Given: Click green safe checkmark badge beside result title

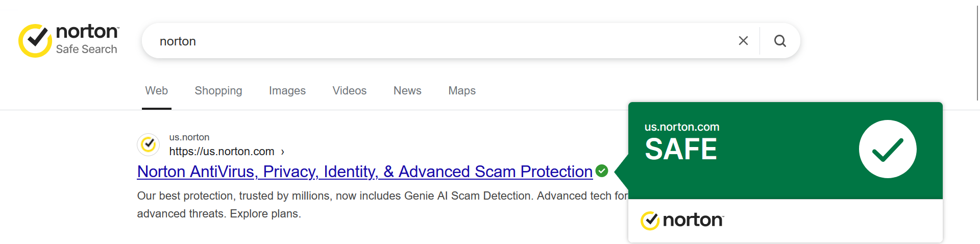Looking at the screenshot, I should click(602, 171).
